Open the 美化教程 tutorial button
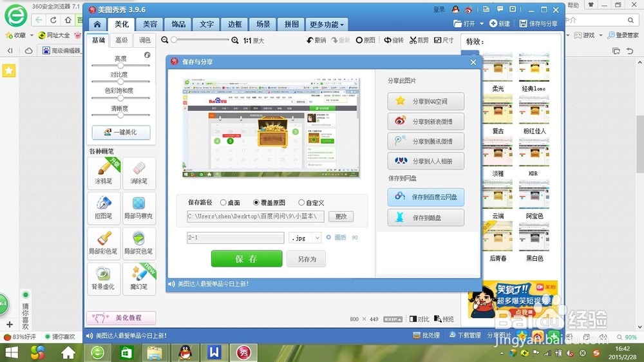Image resolution: width=644 pixels, height=362 pixels. pos(121,318)
